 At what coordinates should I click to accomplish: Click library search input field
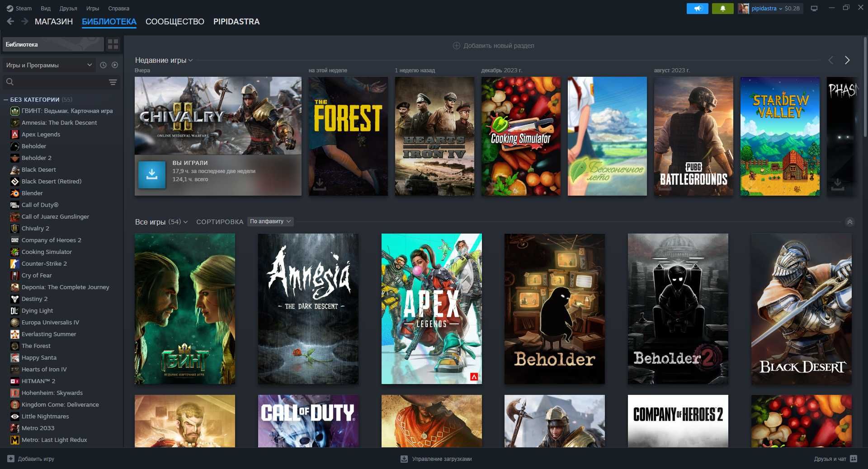click(61, 82)
